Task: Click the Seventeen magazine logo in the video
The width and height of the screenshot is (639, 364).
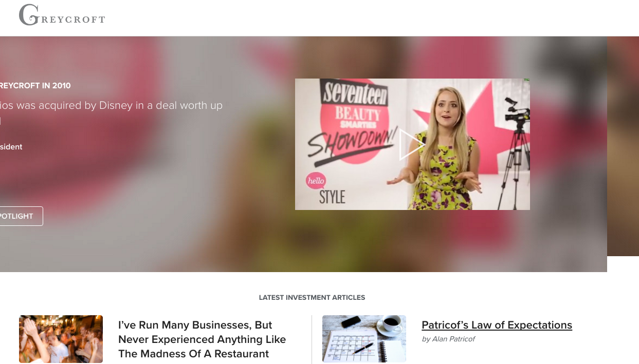Action: 354,93
